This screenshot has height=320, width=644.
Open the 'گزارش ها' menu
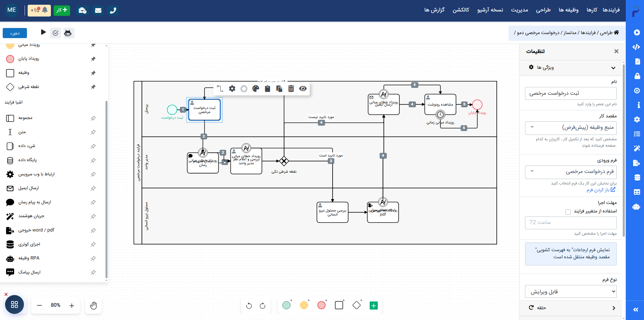(x=434, y=10)
